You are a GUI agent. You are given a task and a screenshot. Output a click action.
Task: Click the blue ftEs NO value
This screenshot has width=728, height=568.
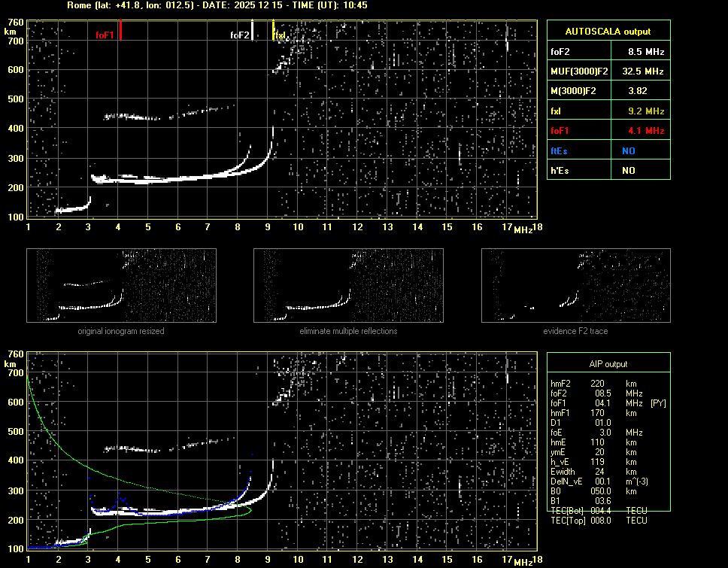point(628,150)
